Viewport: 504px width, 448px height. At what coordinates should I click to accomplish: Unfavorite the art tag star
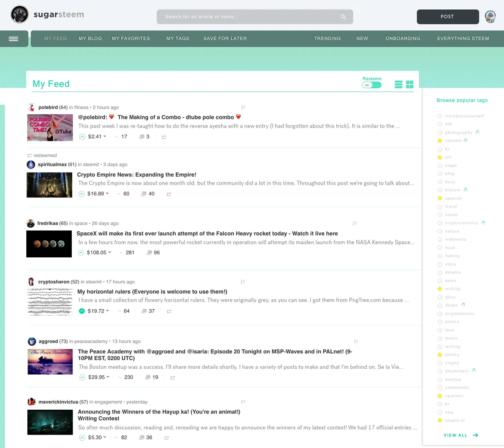440,157
